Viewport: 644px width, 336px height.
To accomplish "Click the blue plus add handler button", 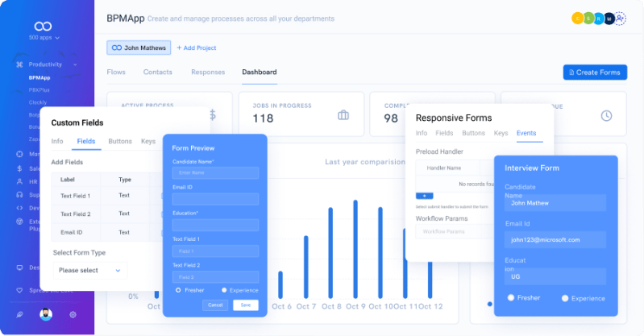I will [424, 196].
